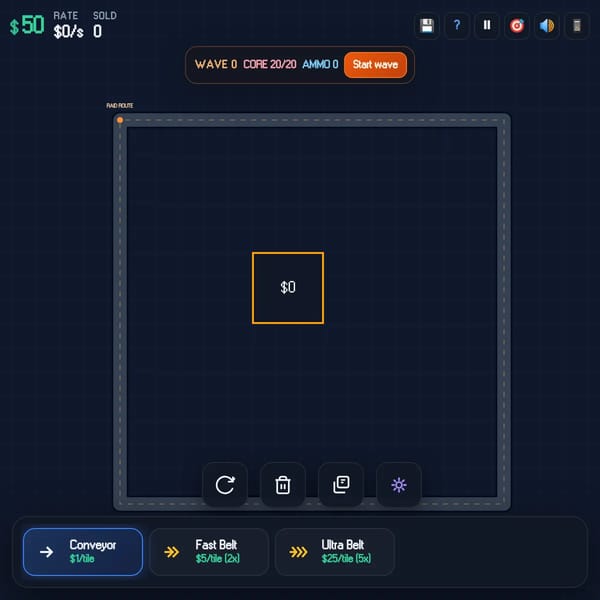The height and width of the screenshot is (600, 600).
Task: Click the RATE $0/s readout
Action: click(68, 25)
